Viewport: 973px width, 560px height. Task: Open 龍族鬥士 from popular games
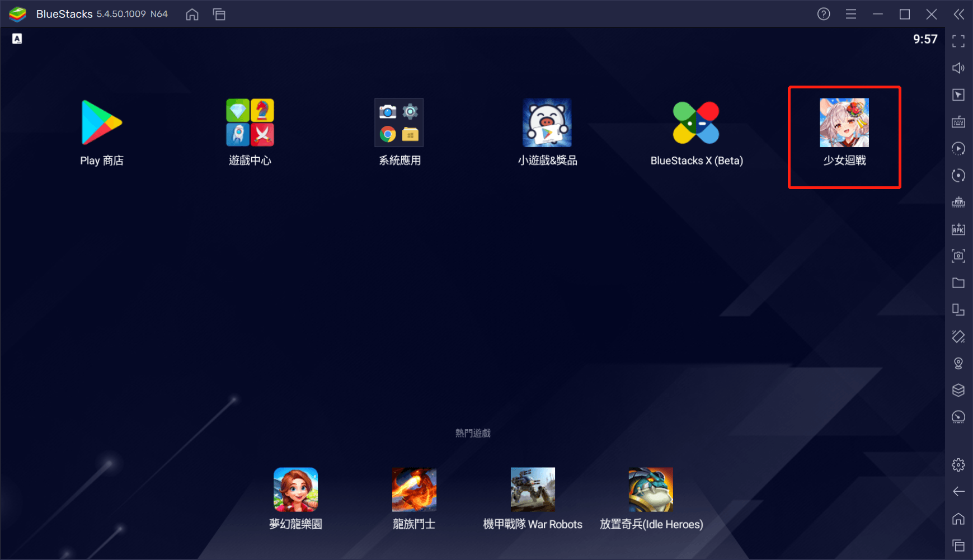coord(414,490)
